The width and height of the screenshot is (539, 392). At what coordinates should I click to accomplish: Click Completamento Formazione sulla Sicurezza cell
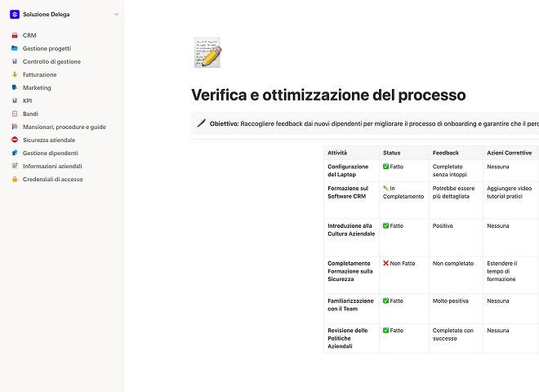351,275
